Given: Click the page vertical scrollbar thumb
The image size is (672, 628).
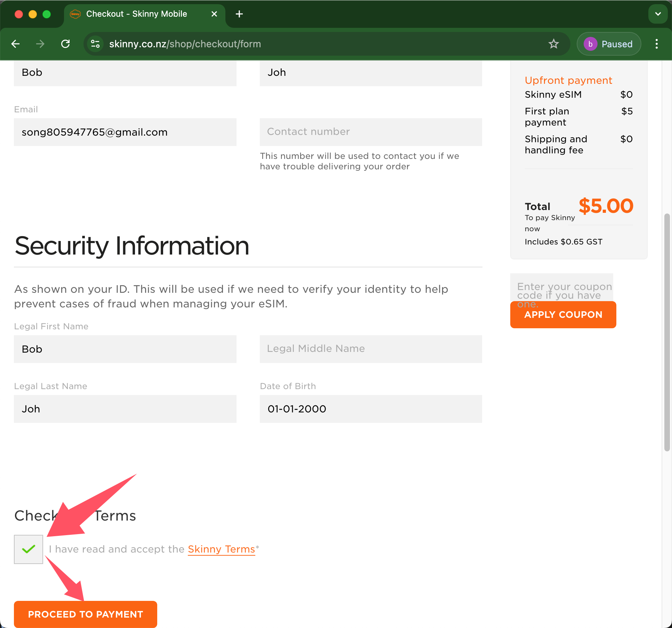Looking at the screenshot, I should (x=667, y=332).
